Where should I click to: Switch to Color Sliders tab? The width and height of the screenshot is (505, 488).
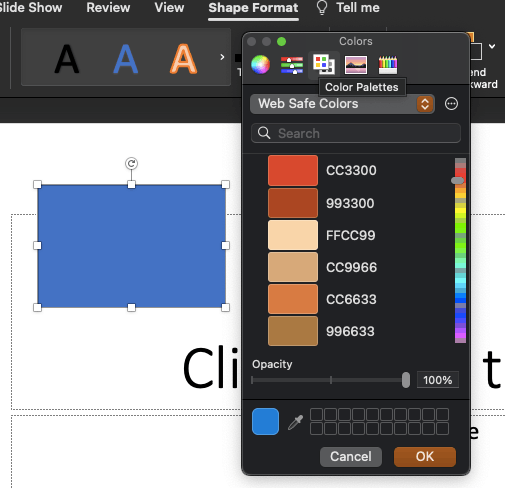(x=292, y=65)
